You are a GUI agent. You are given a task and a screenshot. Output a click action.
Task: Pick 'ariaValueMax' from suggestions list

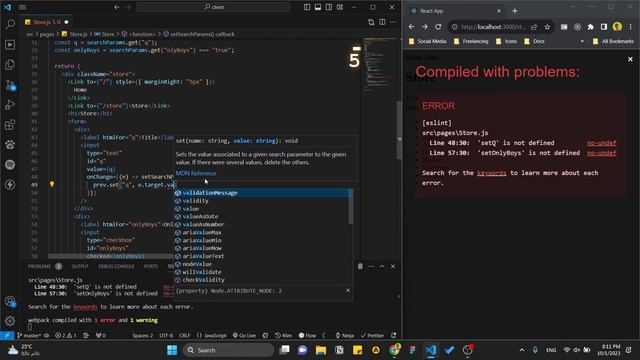pos(261,232)
